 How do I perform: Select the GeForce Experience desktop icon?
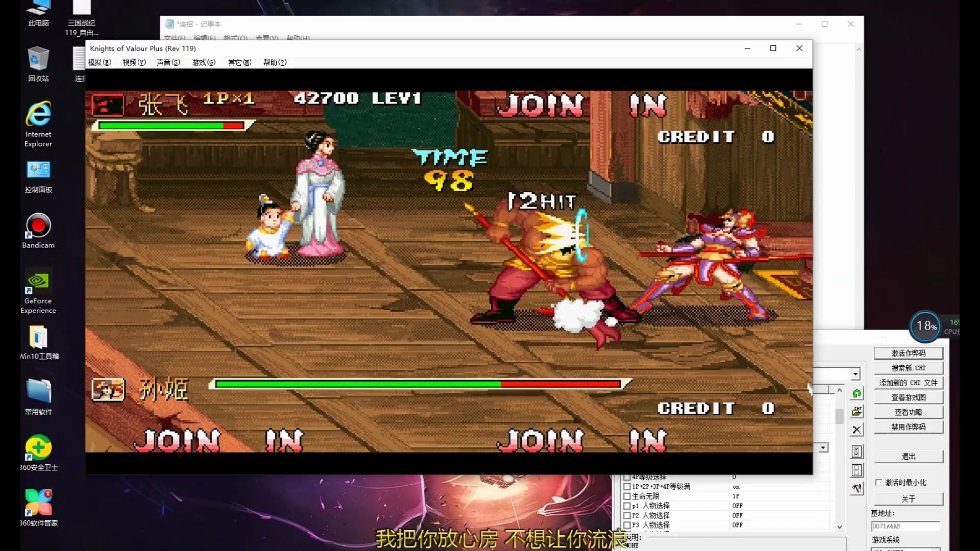point(38,291)
